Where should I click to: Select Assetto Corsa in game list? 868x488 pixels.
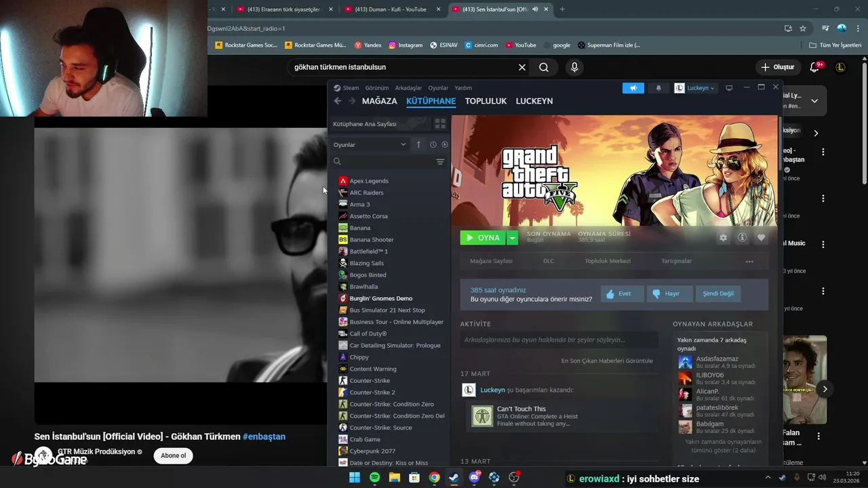pos(368,216)
